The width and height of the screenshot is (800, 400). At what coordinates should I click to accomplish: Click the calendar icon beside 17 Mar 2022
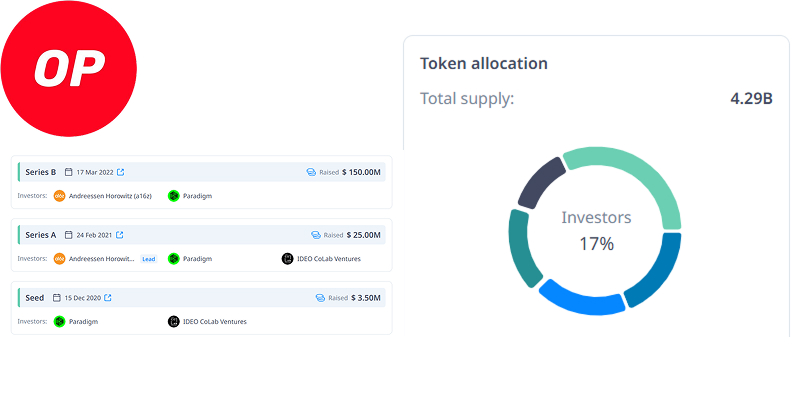pyautogui.click(x=68, y=172)
